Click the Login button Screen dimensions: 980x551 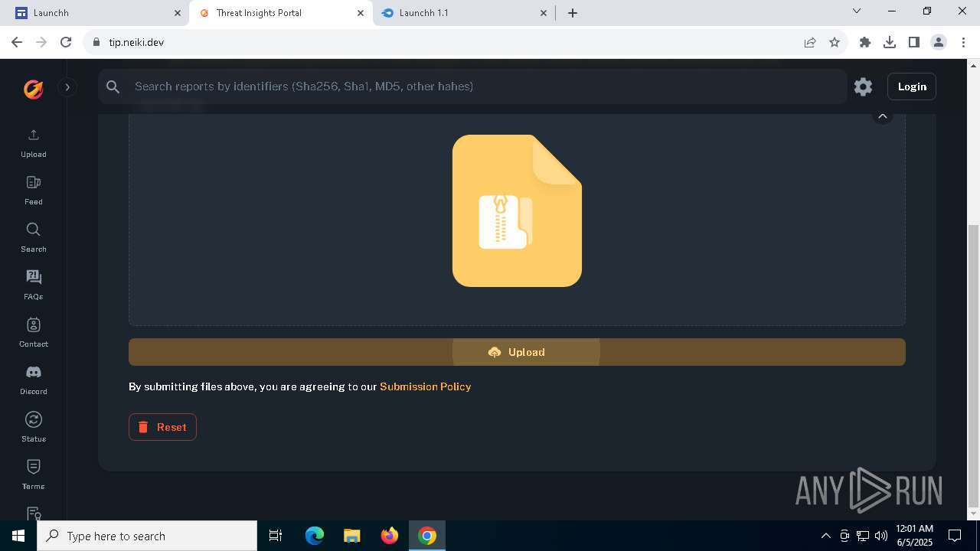point(912,86)
